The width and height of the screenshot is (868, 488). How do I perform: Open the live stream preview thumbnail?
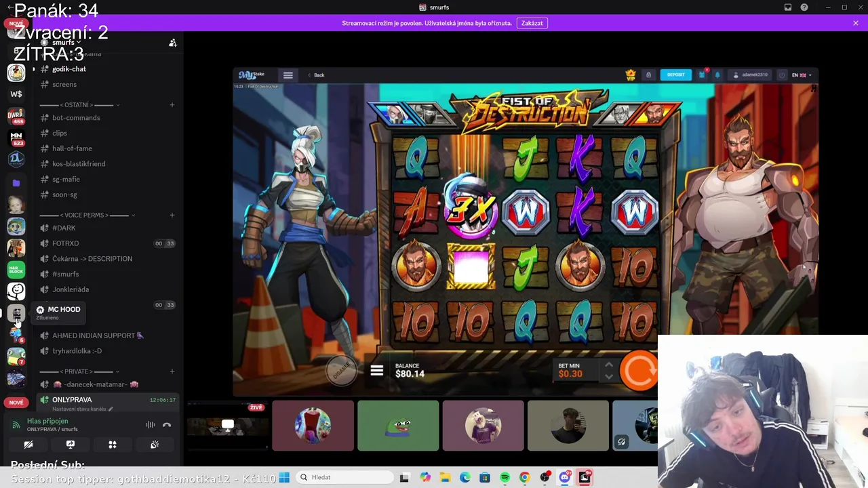click(x=227, y=426)
